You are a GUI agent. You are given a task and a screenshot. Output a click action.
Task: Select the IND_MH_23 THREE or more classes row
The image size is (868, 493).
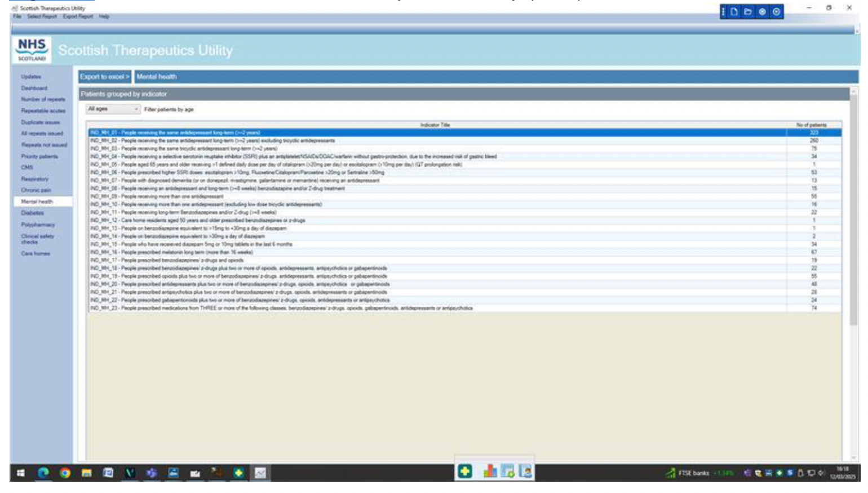(x=464, y=308)
